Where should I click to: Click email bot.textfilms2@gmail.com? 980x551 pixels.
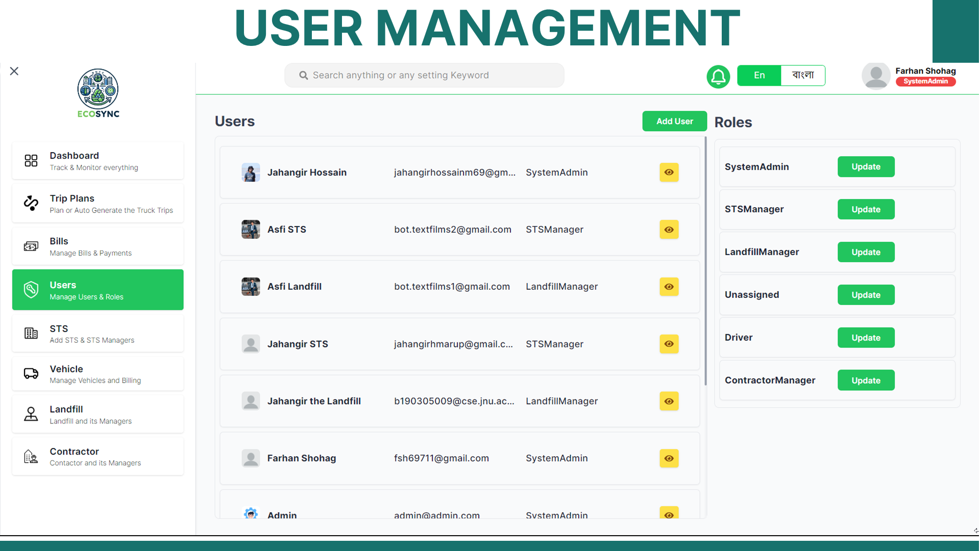click(452, 230)
